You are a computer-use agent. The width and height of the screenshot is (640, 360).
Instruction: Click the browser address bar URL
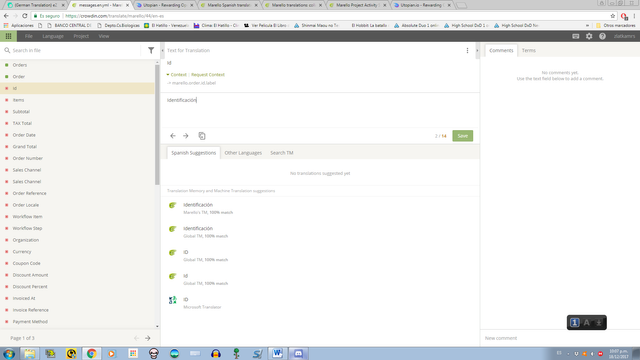point(115,16)
